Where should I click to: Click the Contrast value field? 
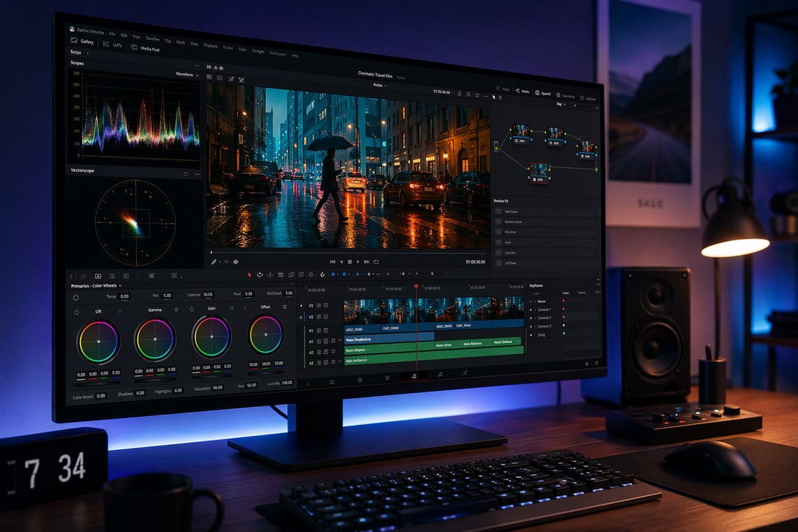coord(208,294)
